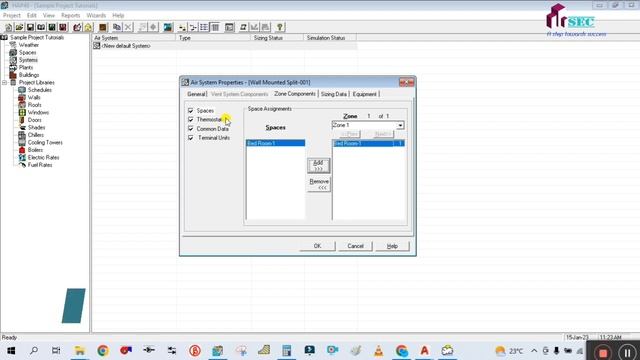The image size is (640, 360).
Task: Open the Edit menu
Action: click(31, 16)
